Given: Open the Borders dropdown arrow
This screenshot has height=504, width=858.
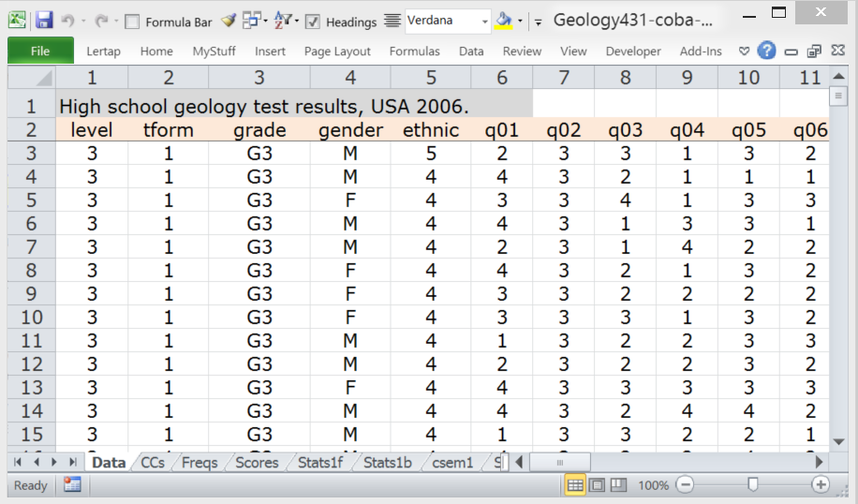Looking at the screenshot, I should [266, 21].
